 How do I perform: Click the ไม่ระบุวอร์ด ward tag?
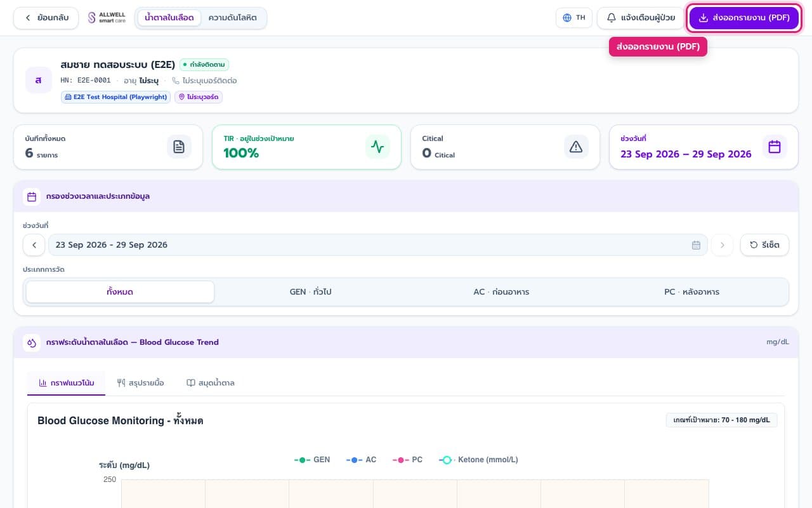tap(199, 97)
